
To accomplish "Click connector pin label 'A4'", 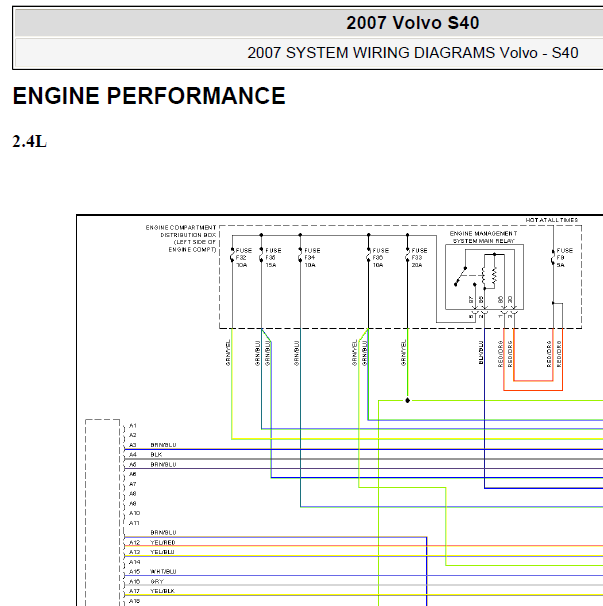I will pyautogui.click(x=133, y=454).
